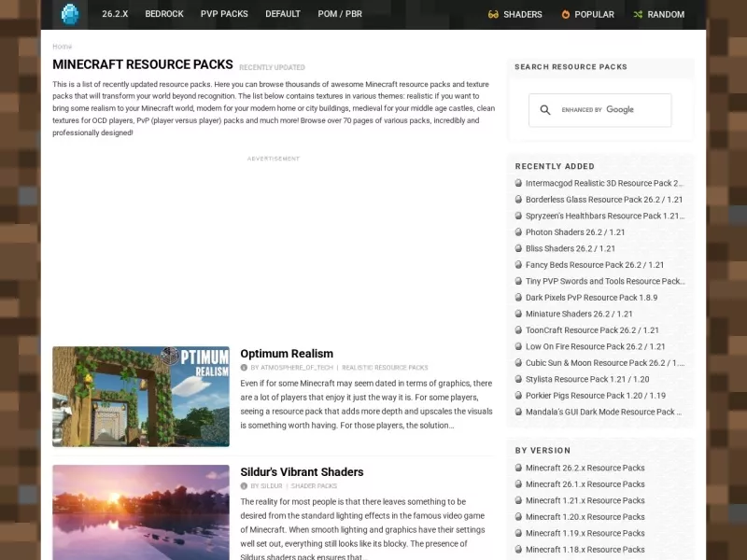This screenshot has width=747, height=560.
Task: Click bullet icon beside Fancy Beds pack
Action: 518,264
